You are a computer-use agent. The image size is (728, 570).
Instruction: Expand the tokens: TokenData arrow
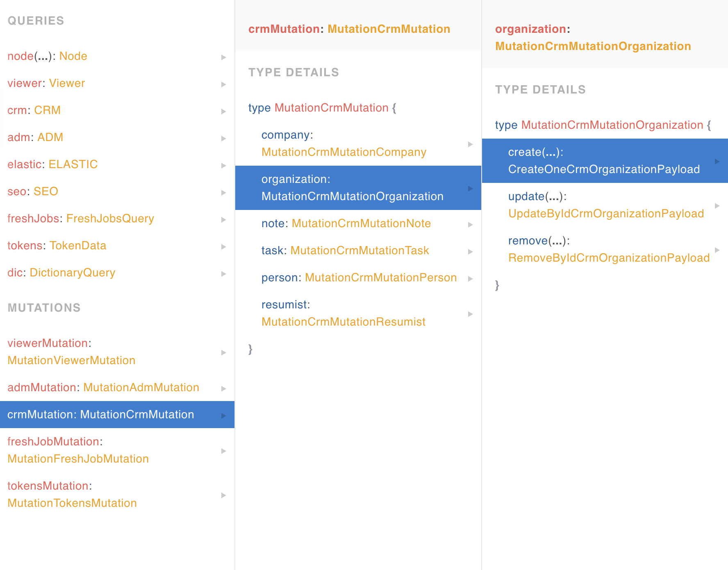(x=223, y=246)
